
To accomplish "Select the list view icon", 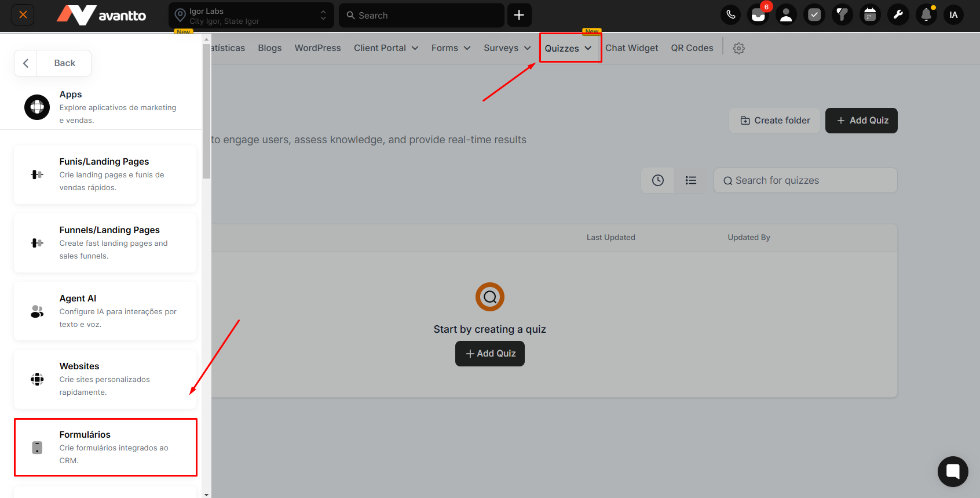I will tap(691, 180).
